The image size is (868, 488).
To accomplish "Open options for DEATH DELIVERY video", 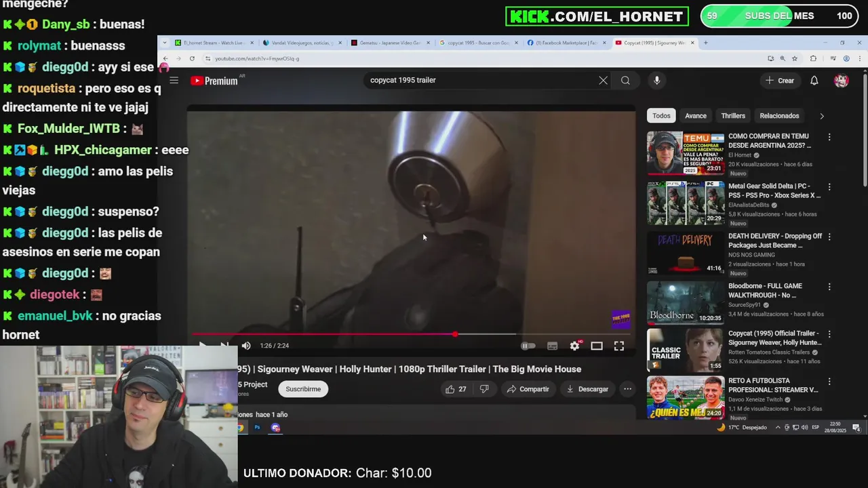I will click(x=829, y=237).
